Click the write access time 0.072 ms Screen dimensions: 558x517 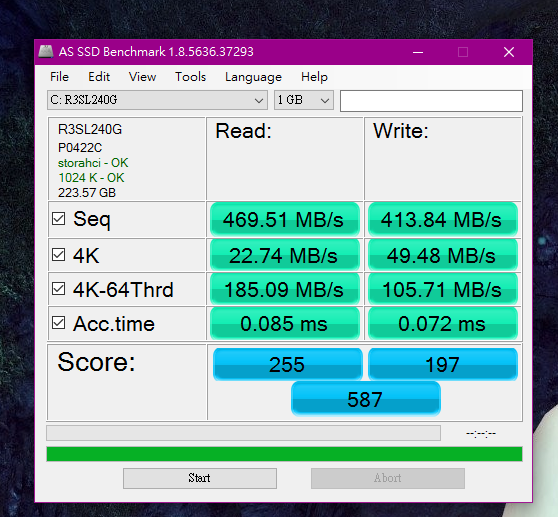click(x=443, y=323)
